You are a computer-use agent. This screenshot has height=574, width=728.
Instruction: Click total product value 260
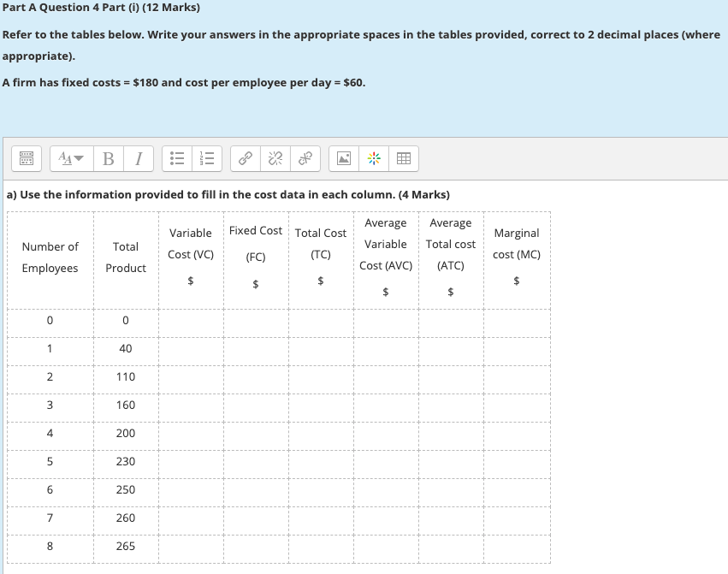coord(126,518)
